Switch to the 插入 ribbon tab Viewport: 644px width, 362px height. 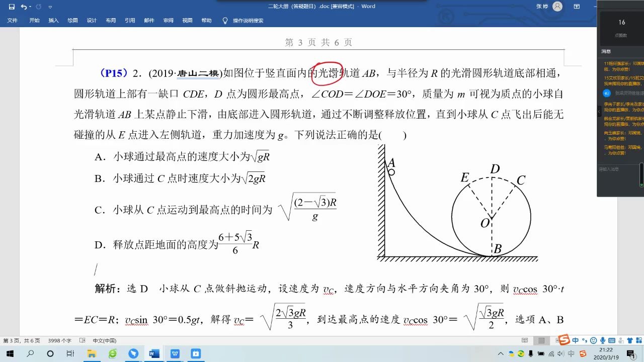53,21
